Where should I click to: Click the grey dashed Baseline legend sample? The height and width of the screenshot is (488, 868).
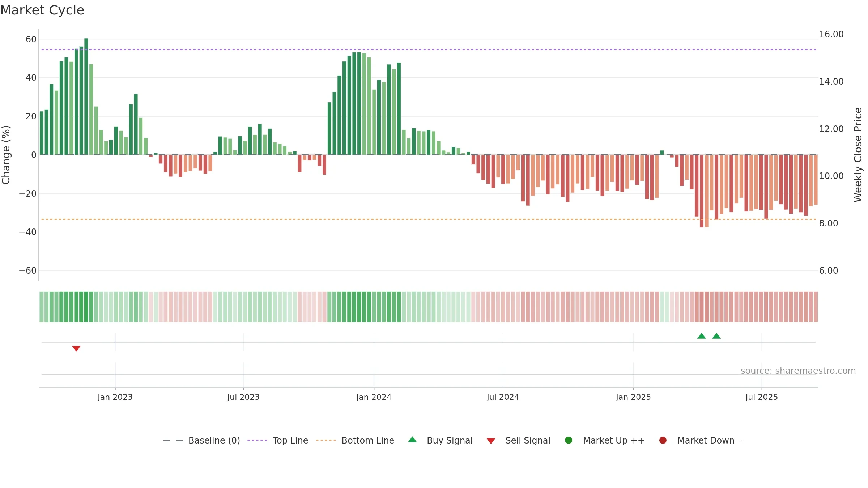coord(173,440)
